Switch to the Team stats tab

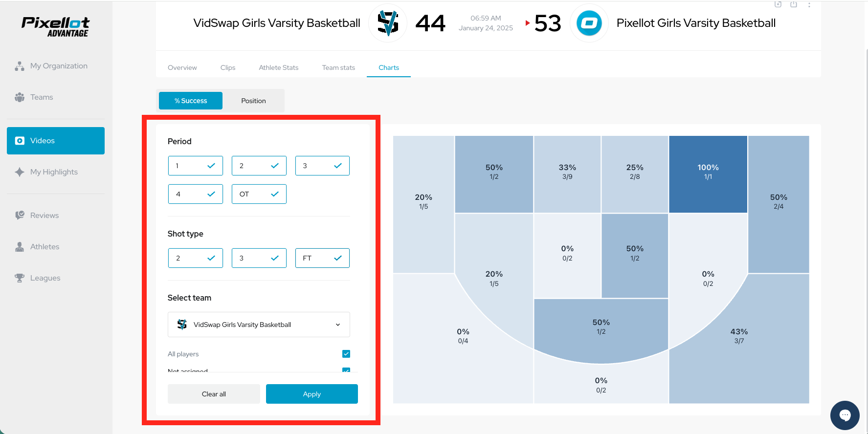pos(338,67)
